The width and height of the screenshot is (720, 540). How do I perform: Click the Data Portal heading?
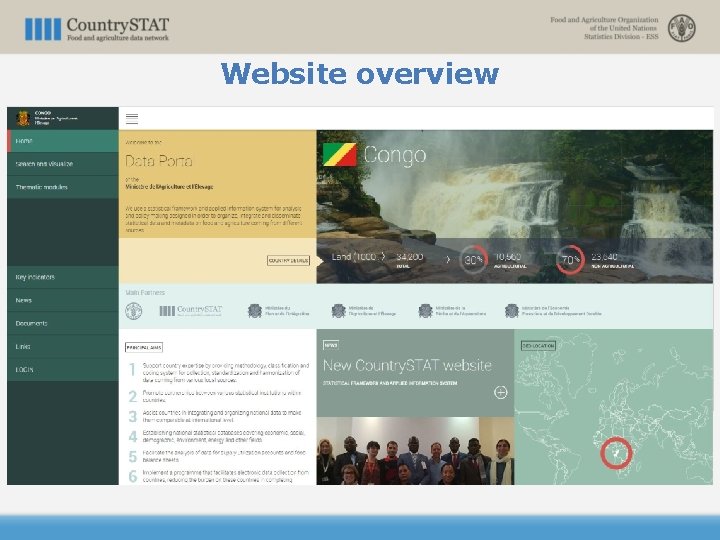tap(159, 161)
